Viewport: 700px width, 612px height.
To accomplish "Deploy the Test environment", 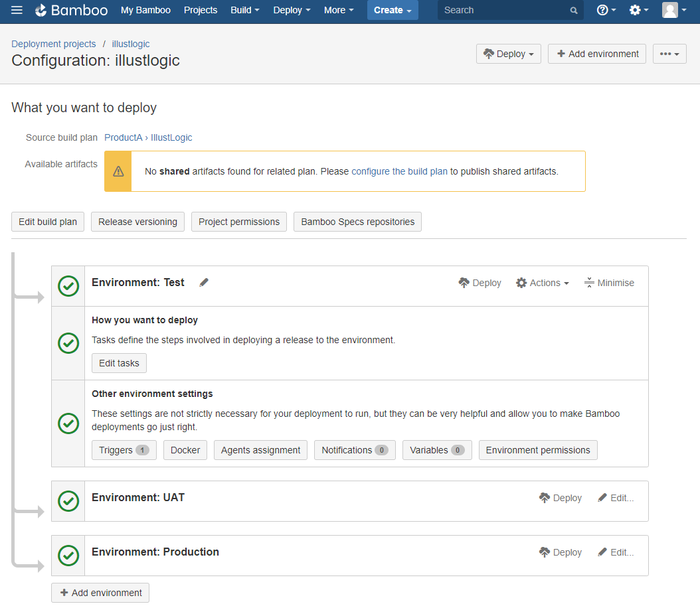I will click(x=480, y=283).
